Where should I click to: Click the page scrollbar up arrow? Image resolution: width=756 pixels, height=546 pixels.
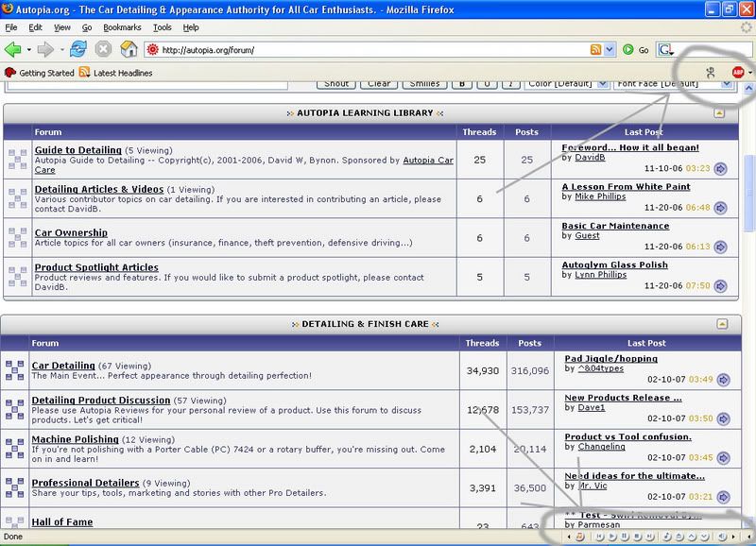748,88
